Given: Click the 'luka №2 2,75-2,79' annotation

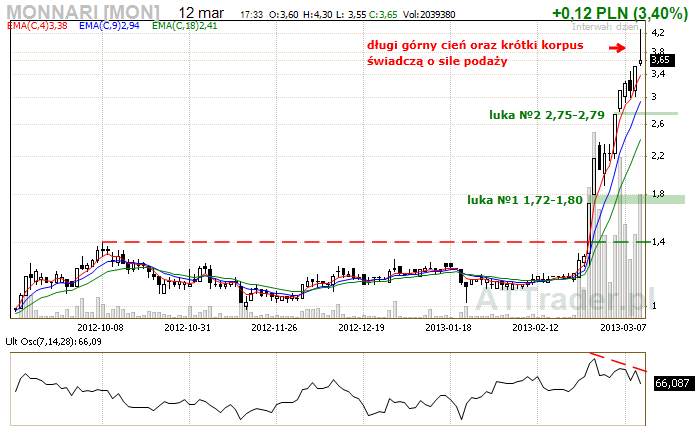Looking at the screenshot, I should (x=547, y=115).
